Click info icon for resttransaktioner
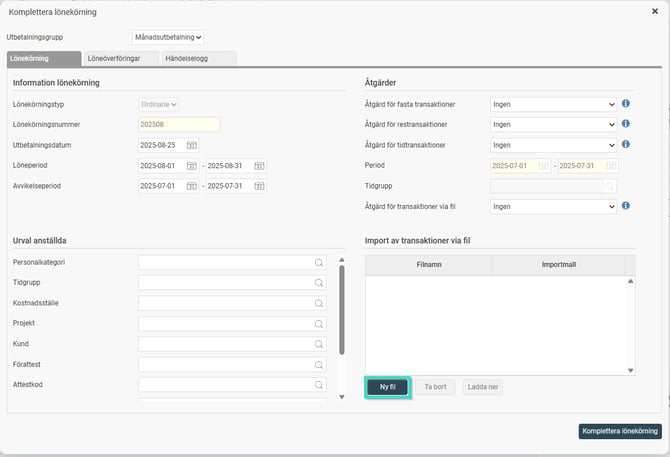The height and width of the screenshot is (457, 670). pyautogui.click(x=626, y=124)
